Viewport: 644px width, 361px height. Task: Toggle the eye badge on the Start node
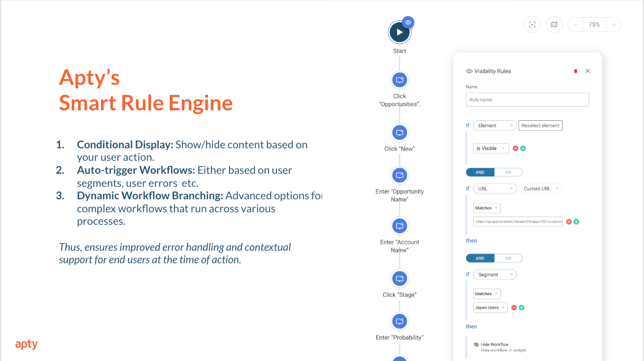[408, 22]
